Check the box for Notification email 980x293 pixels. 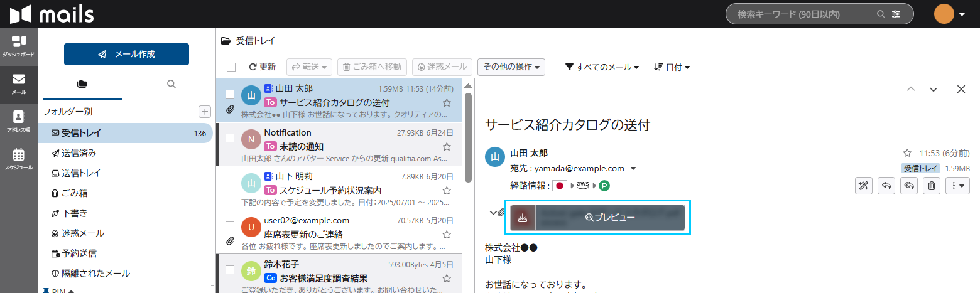pos(230,138)
